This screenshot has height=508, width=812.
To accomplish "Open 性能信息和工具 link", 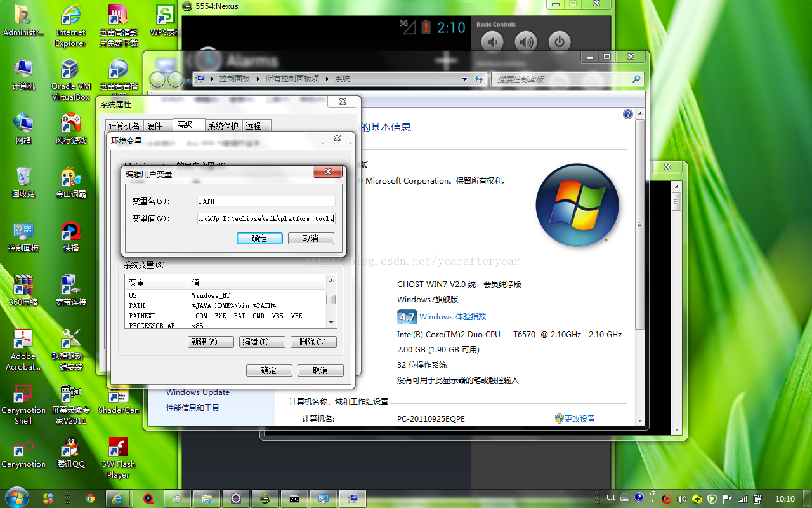I will tap(193, 408).
